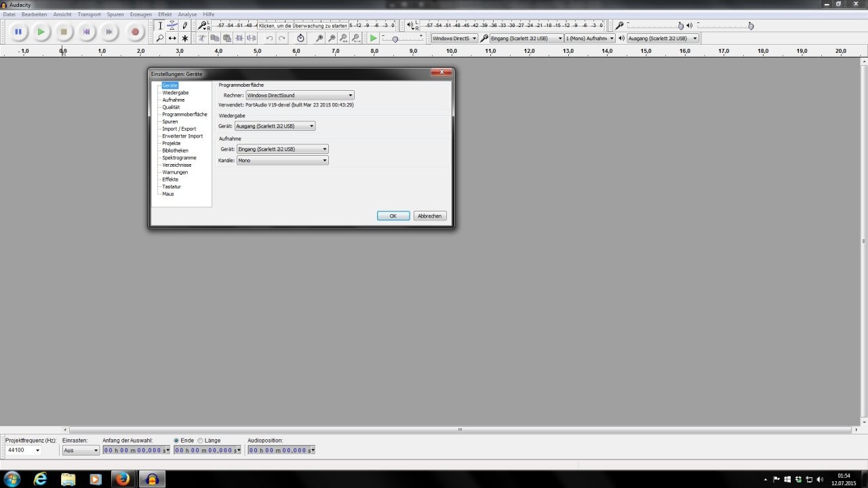
Task: Skip to end of track
Action: 109,32
